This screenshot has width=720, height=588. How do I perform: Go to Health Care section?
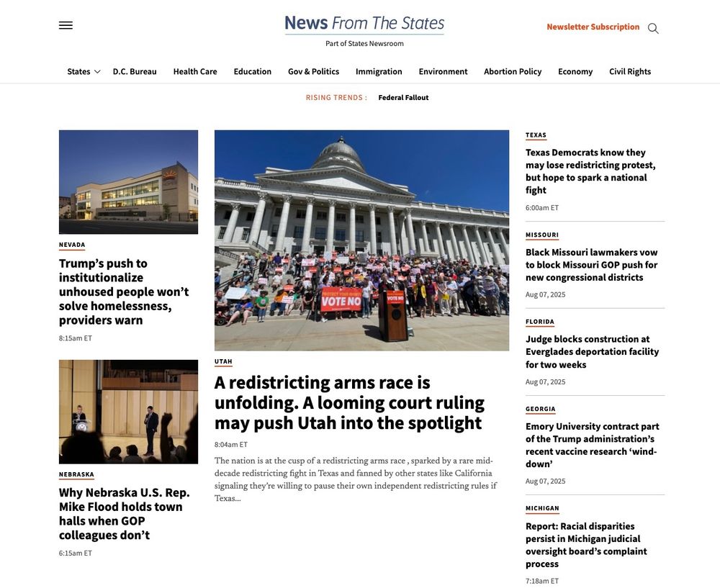click(x=195, y=71)
